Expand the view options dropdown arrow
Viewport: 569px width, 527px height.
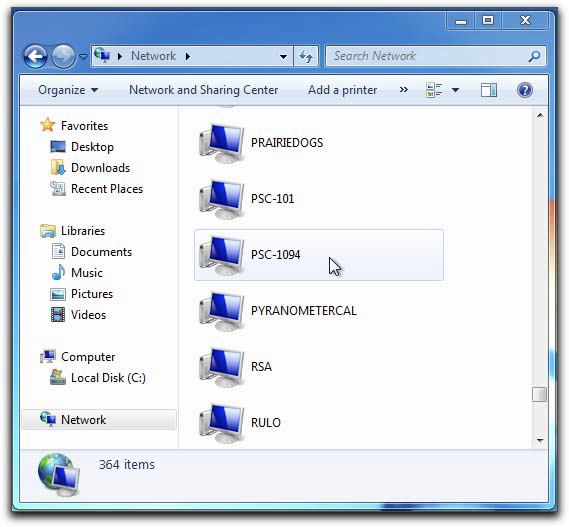coord(455,90)
